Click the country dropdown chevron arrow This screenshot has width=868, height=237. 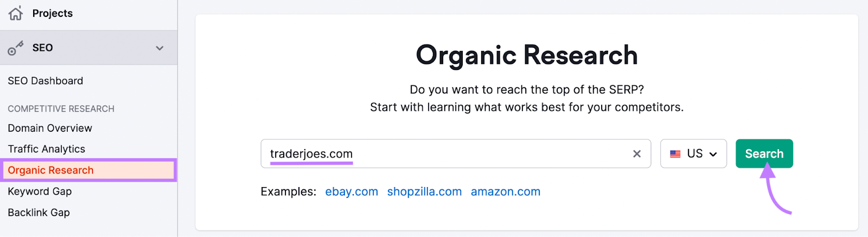(x=713, y=155)
